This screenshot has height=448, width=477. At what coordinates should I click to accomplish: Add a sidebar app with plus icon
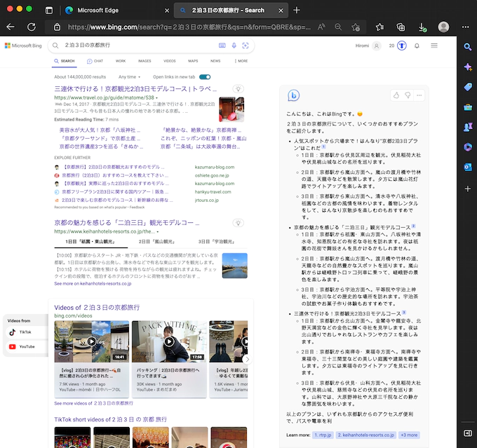tap(468, 189)
